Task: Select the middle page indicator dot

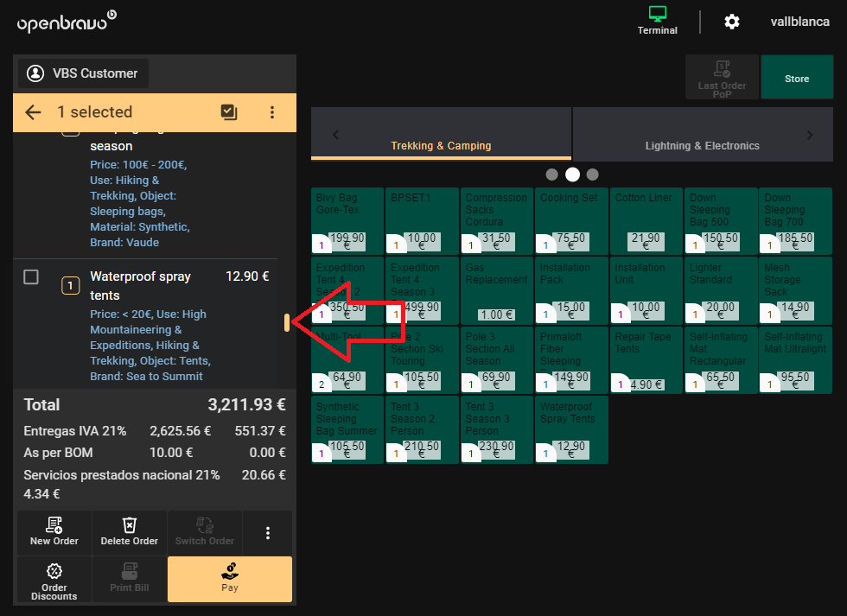Action: point(572,174)
